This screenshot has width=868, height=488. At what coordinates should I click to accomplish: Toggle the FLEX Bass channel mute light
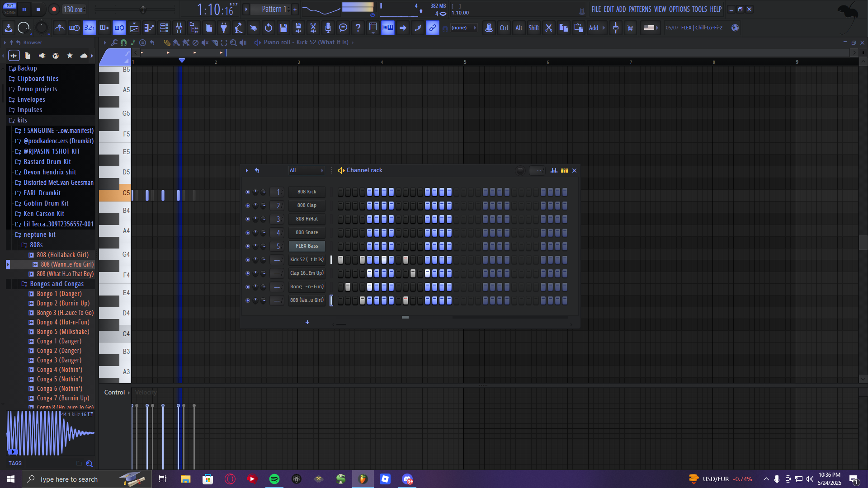[247, 246]
